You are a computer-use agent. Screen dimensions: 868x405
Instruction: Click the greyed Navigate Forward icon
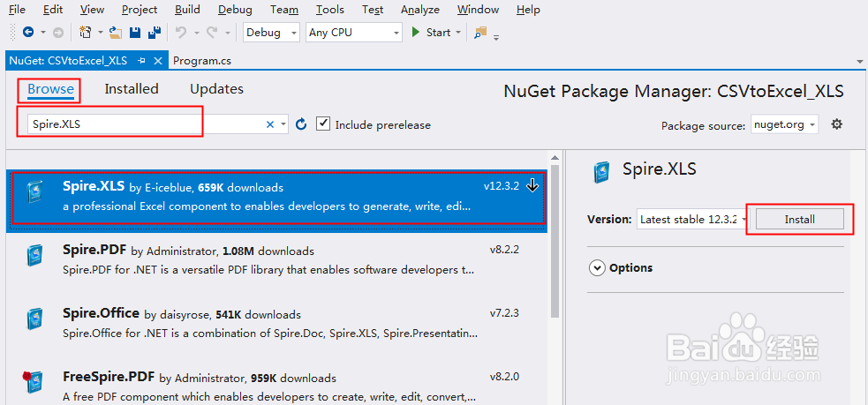pos(58,33)
